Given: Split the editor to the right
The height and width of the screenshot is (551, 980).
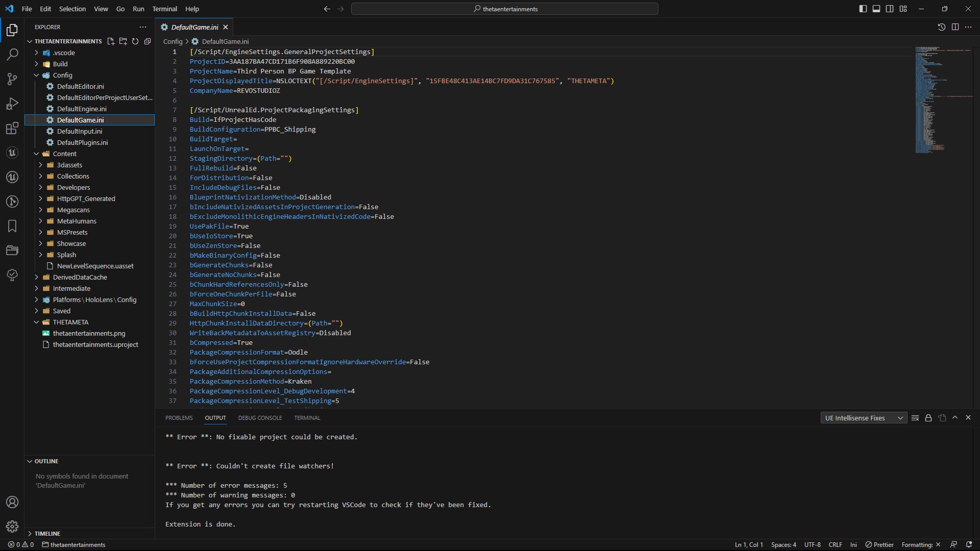Looking at the screenshot, I should tap(955, 27).
